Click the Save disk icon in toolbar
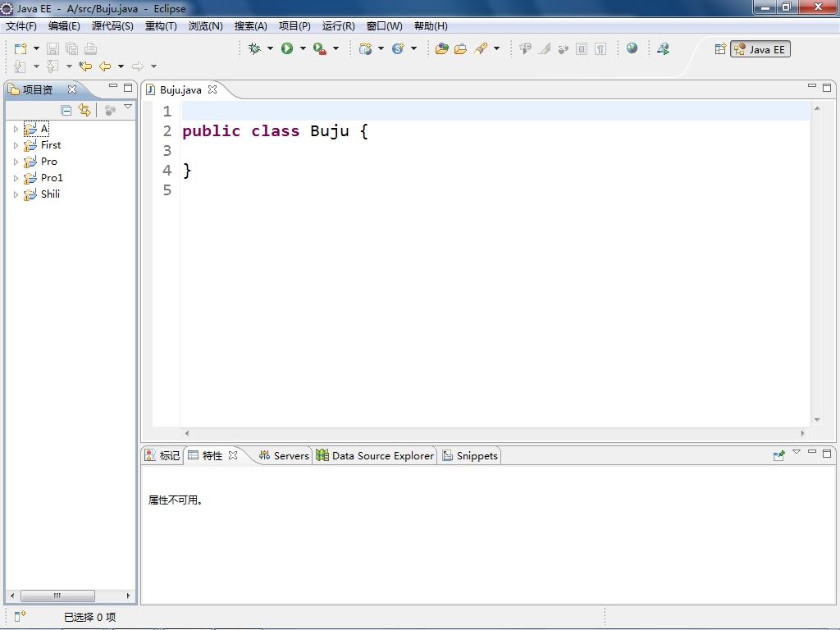The height and width of the screenshot is (630, 840). point(52,48)
